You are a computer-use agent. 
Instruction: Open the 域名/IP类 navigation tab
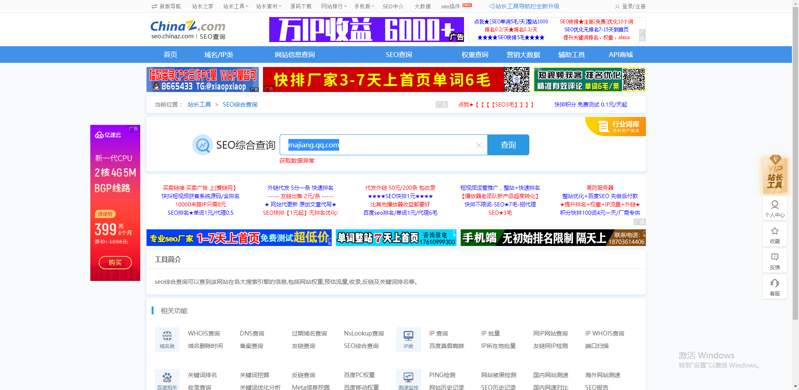pos(219,55)
